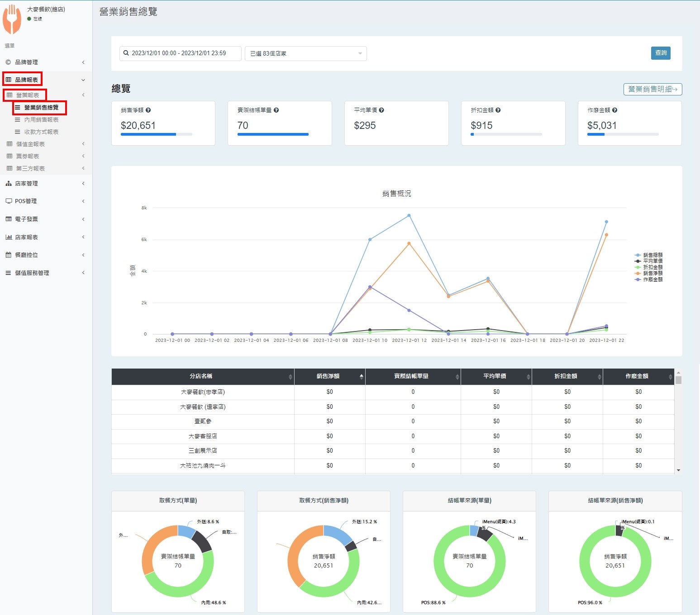Click the magnifier icon in date field
The height and width of the screenshot is (615, 700).
click(126, 53)
